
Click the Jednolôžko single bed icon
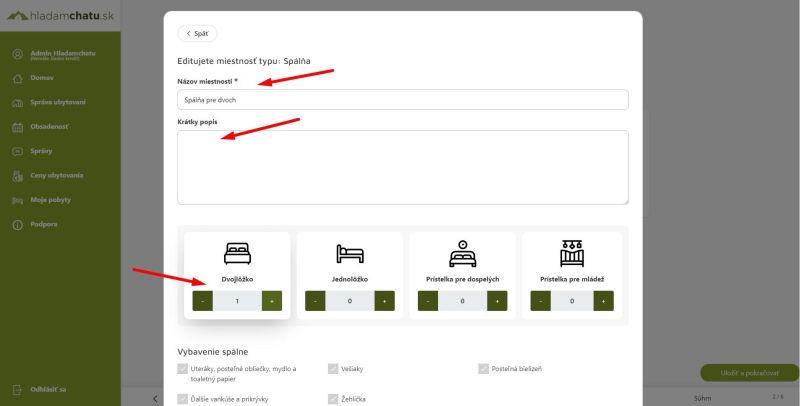349,253
